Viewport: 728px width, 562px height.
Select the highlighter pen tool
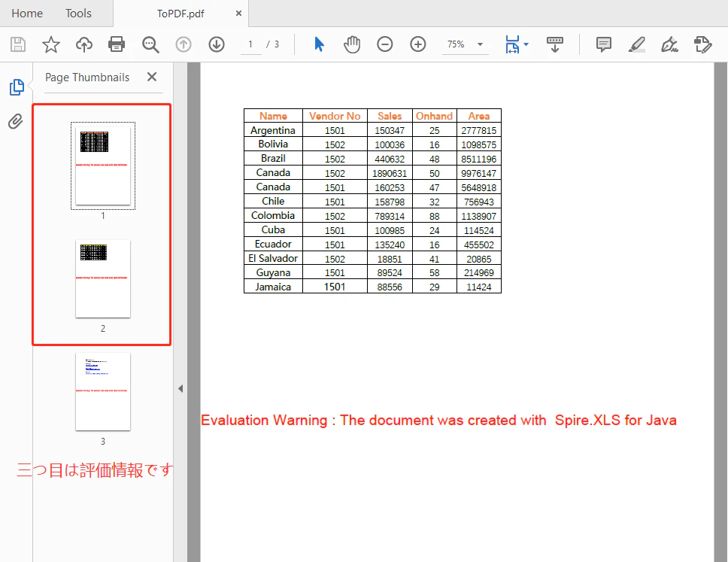click(636, 44)
